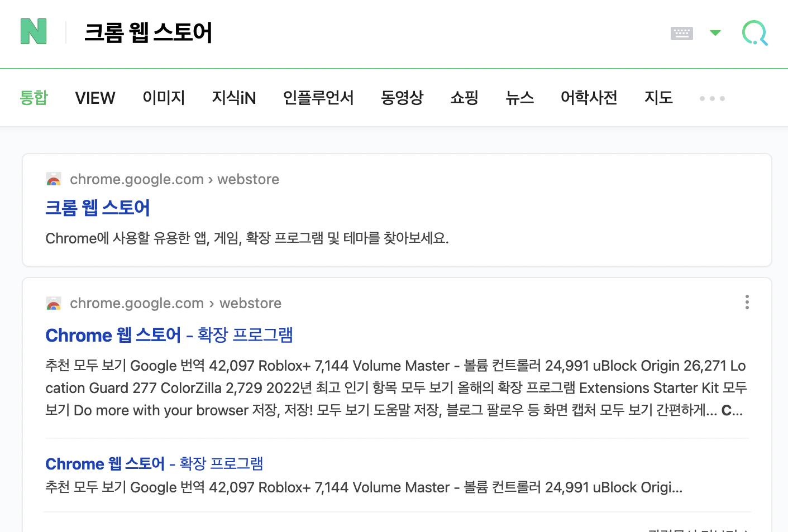Switch to the VIEW tab

tap(95, 97)
